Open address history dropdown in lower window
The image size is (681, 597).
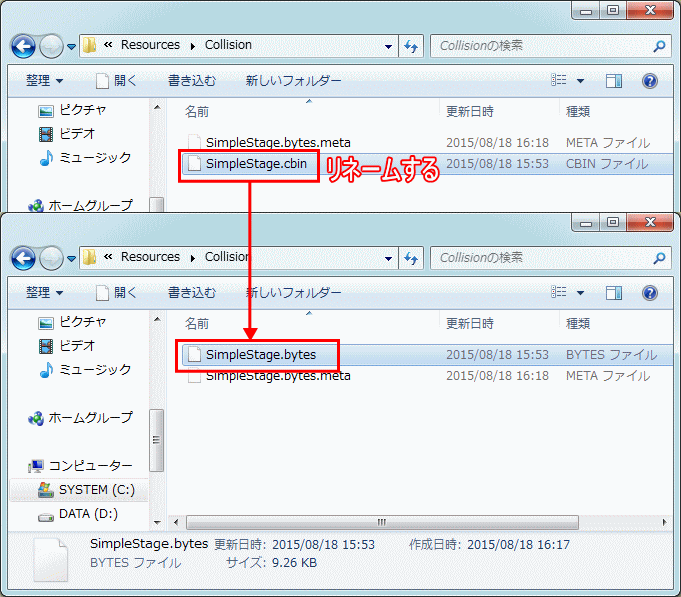point(388,258)
